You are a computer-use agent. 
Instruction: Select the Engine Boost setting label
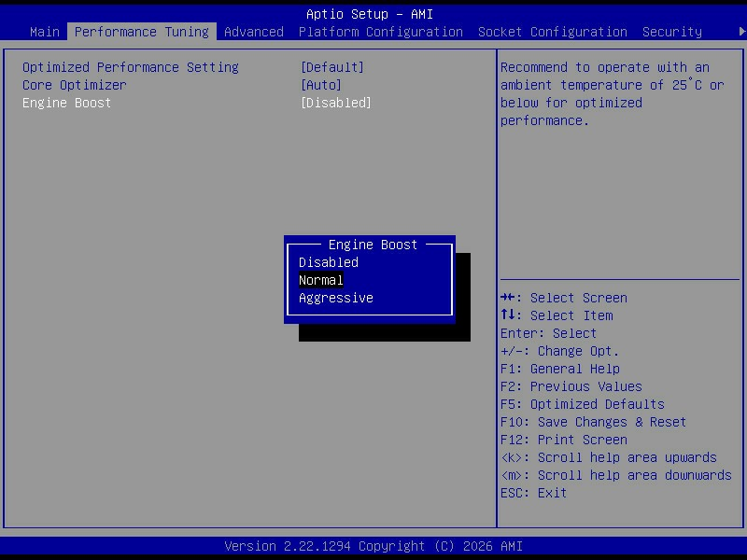pyautogui.click(x=66, y=103)
